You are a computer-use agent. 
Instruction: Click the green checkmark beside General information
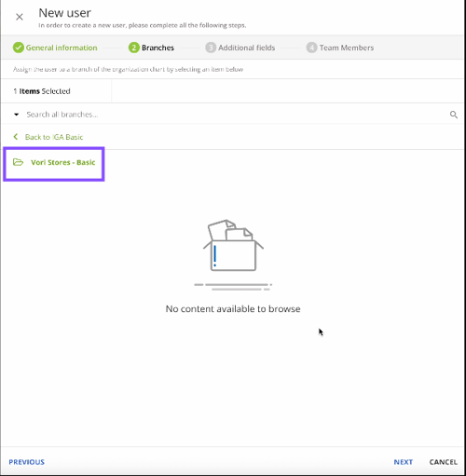tap(19, 48)
